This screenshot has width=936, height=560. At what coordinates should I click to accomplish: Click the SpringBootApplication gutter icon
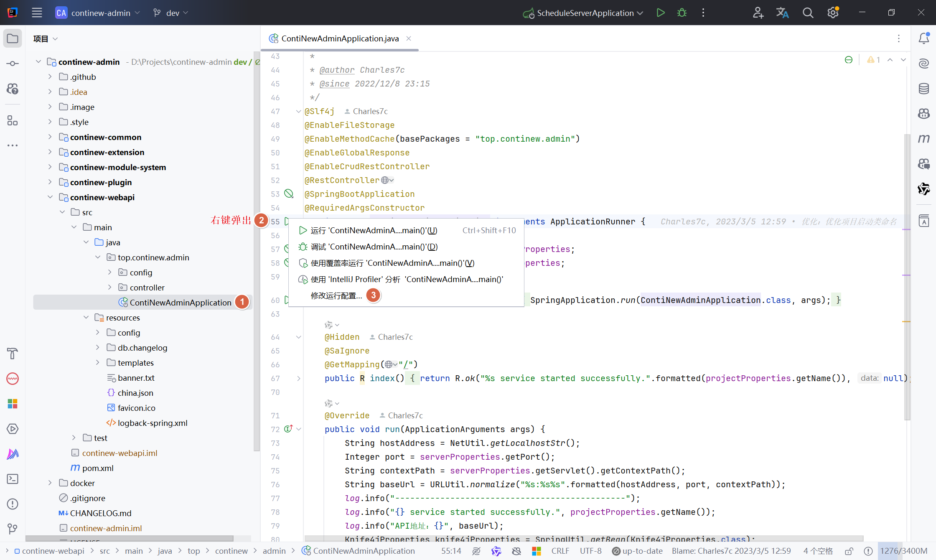click(289, 193)
